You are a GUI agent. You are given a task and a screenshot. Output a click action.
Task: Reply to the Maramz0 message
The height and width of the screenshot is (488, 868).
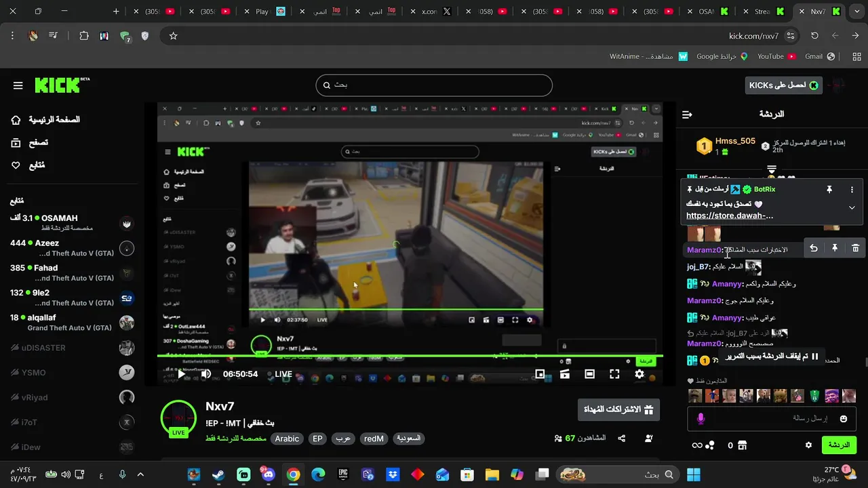click(x=814, y=249)
